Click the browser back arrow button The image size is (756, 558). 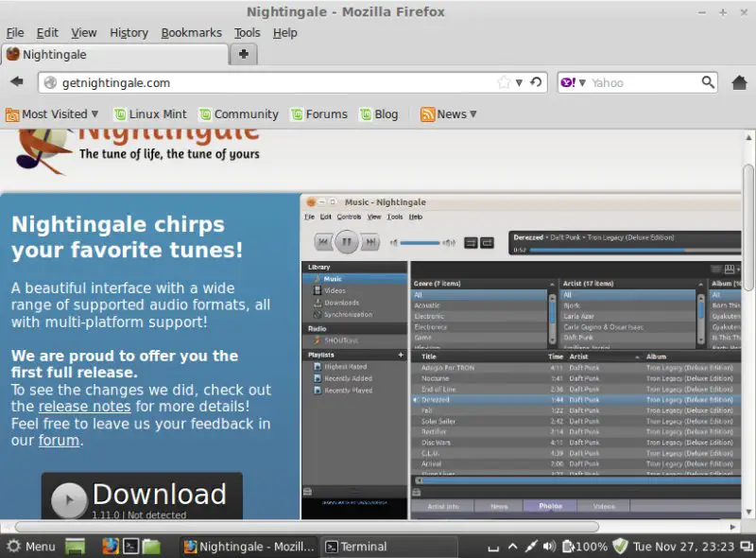point(17,82)
